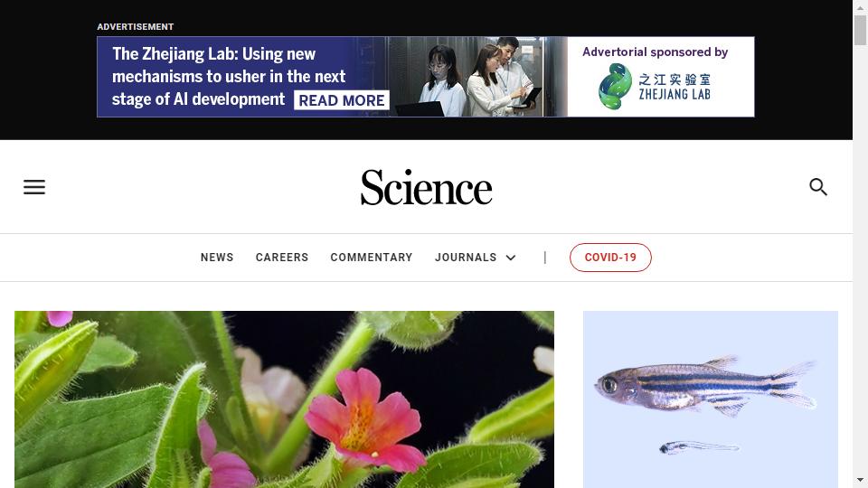This screenshot has width=868, height=488.
Task: Open the zebrafish article image
Action: pos(711,399)
